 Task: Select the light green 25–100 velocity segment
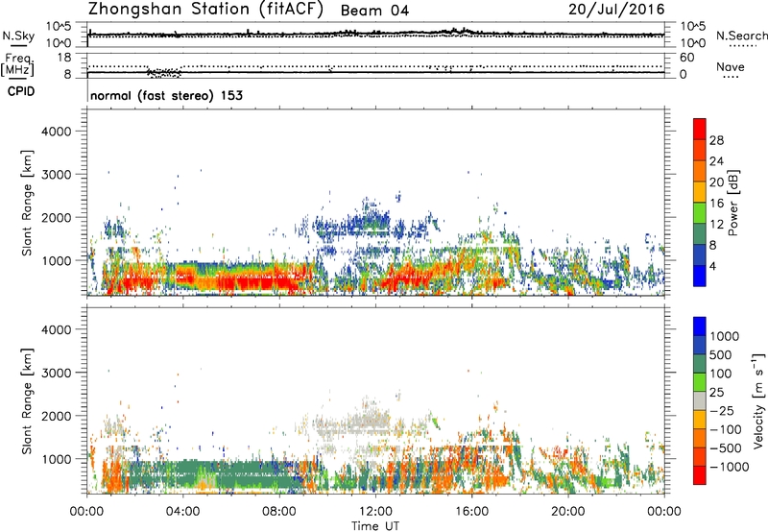[x=700, y=382]
